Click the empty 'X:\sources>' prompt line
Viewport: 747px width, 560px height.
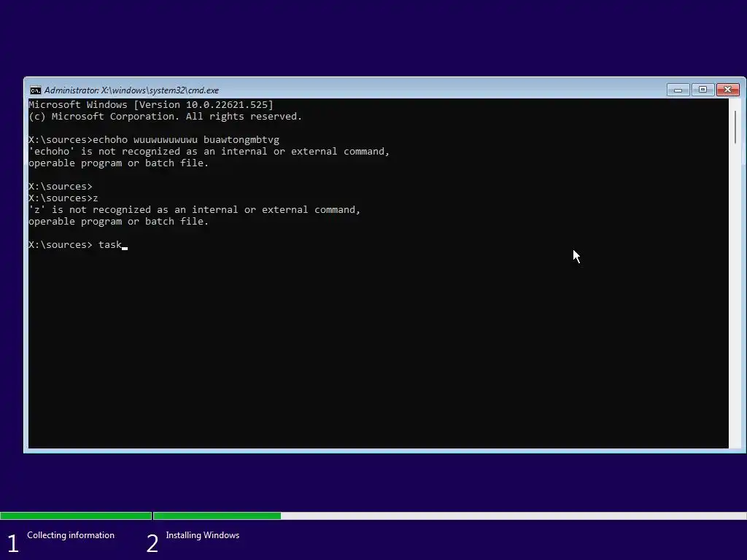61,186
